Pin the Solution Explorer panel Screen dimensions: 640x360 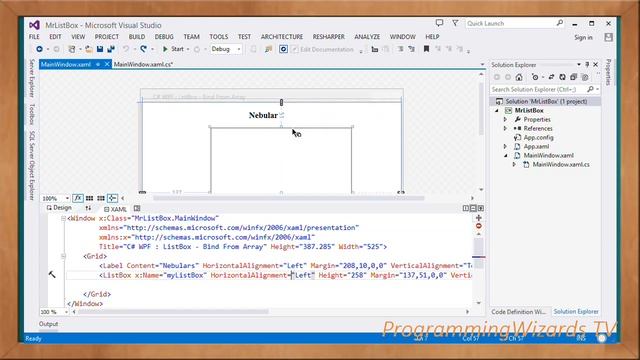click(x=587, y=64)
